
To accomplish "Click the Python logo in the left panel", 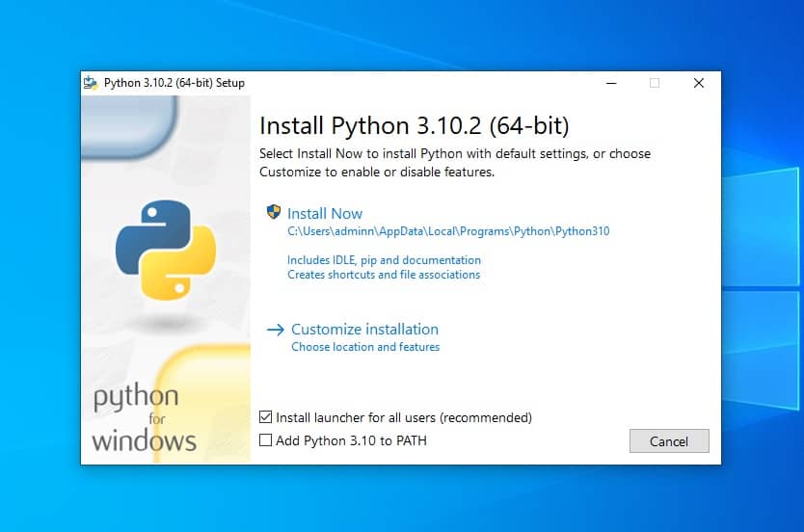I will coord(166,250).
